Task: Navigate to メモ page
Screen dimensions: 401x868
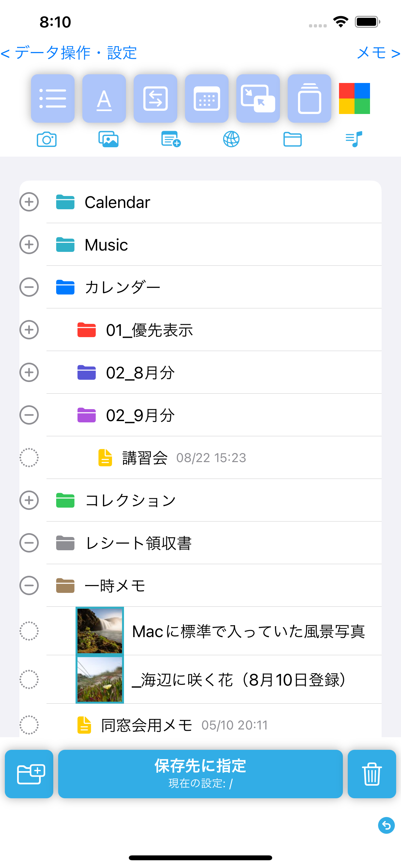Action: (x=378, y=53)
